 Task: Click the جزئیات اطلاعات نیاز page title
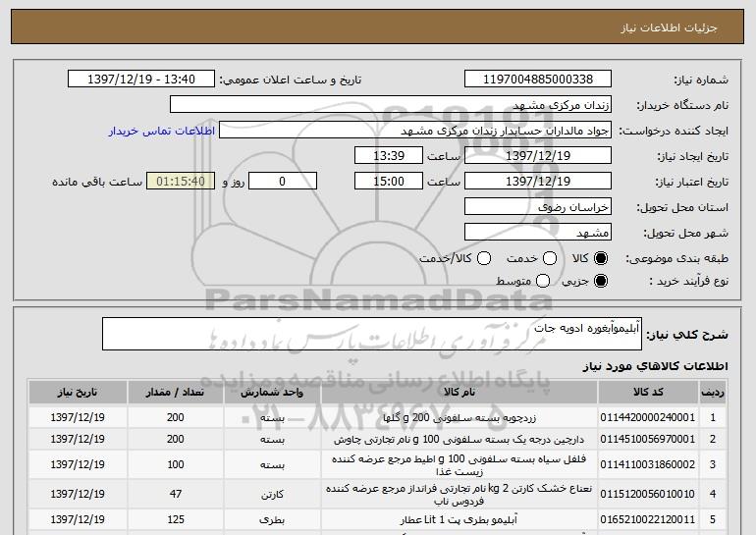tap(669, 27)
